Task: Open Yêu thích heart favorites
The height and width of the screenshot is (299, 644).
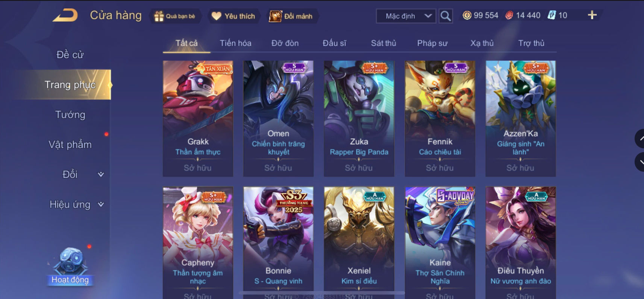Action: [x=216, y=16]
